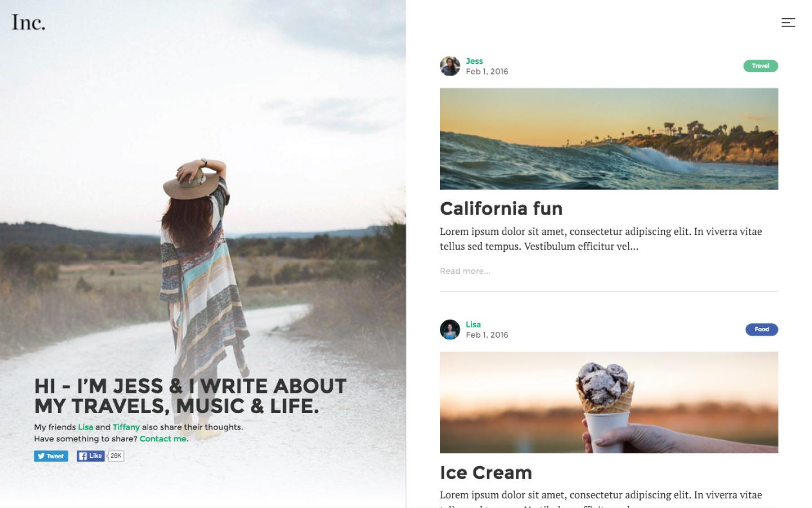Click the California wave post image
812x508 pixels.
click(609, 139)
